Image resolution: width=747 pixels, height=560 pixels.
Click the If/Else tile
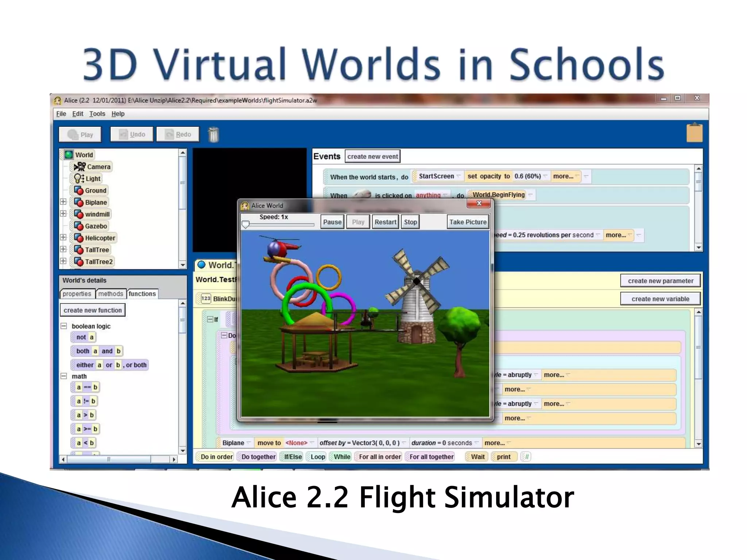pyautogui.click(x=291, y=456)
